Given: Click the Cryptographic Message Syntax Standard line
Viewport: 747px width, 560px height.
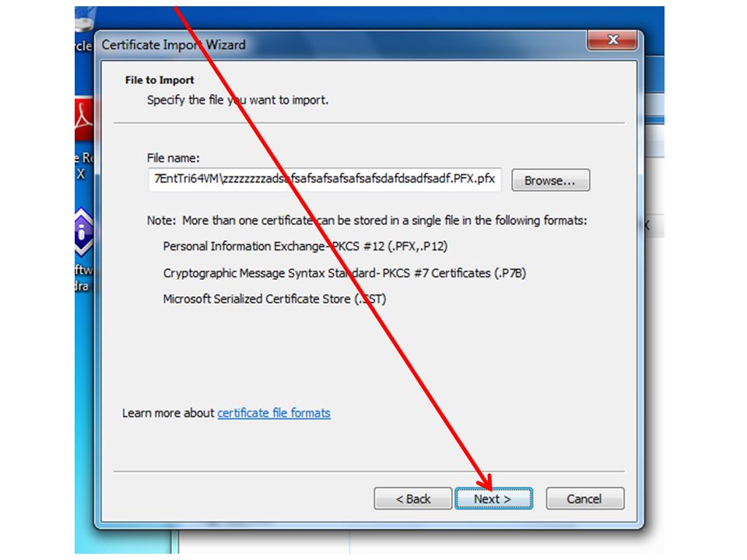Looking at the screenshot, I should tap(345, 273).
